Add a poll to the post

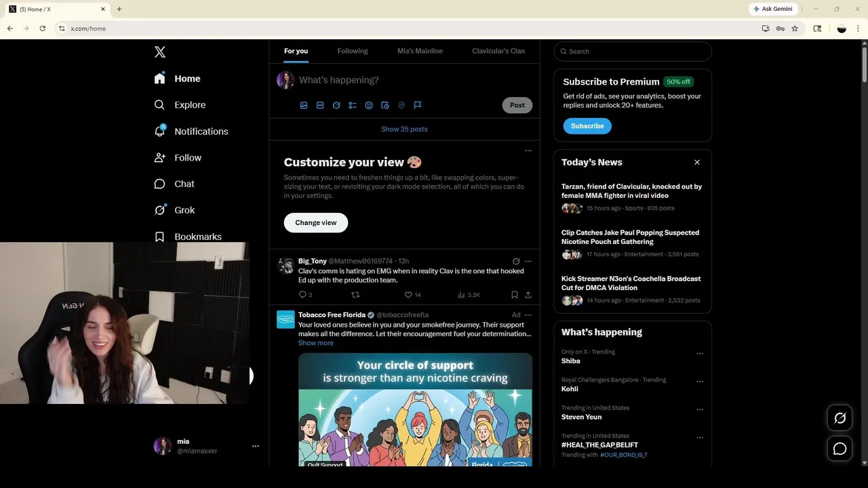[x=353, y=105]
